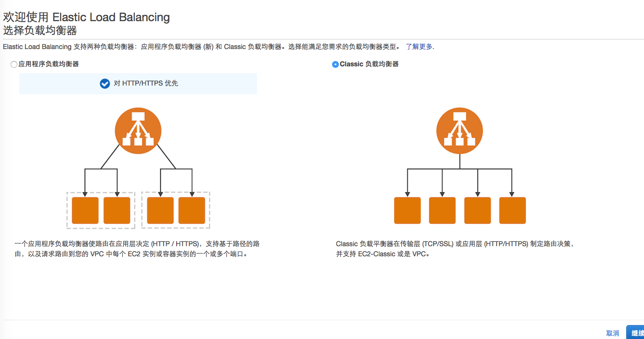The image size is (644, 339).
Task: Select the 应用程序负载均衡器 radio button
Action: coord(14,64)
